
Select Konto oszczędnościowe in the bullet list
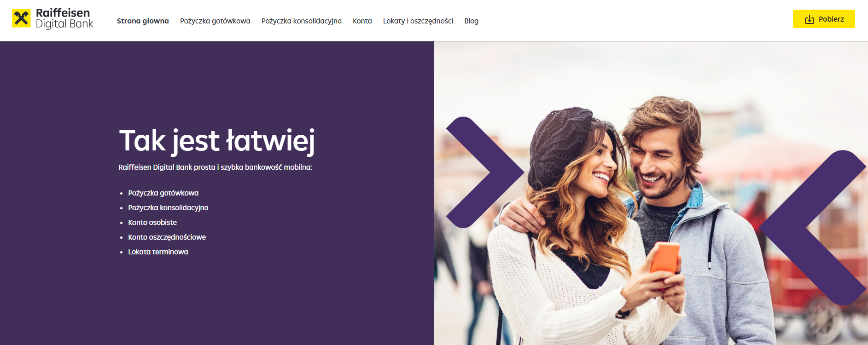[x=167, y=237]
